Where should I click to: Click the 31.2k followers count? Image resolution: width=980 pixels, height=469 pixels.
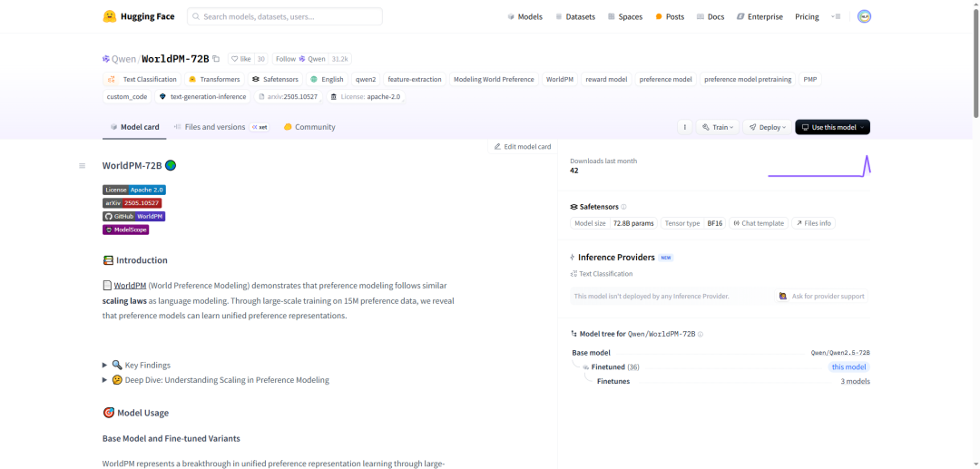(x=341, y=59)
